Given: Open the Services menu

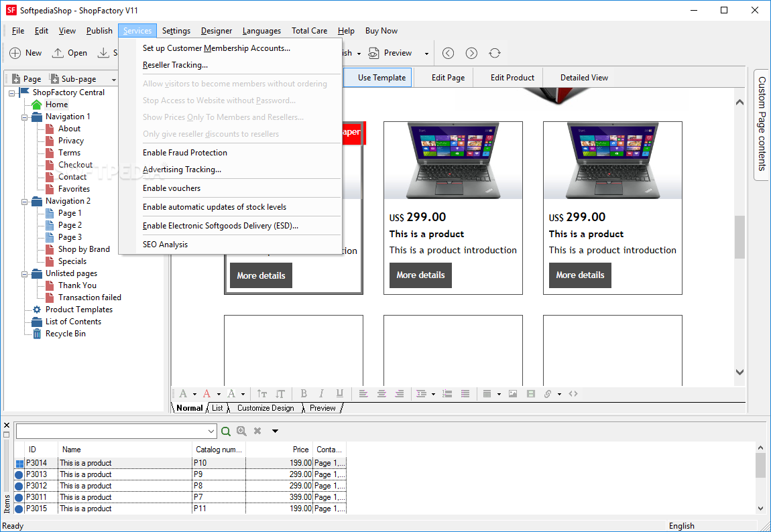Looking at the screenshot, I should [x=137, y=30].
